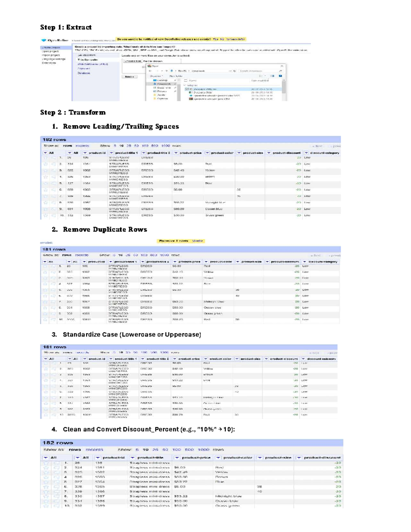
Task: Close the file Open dialog
Action: (x=282, y=66)
